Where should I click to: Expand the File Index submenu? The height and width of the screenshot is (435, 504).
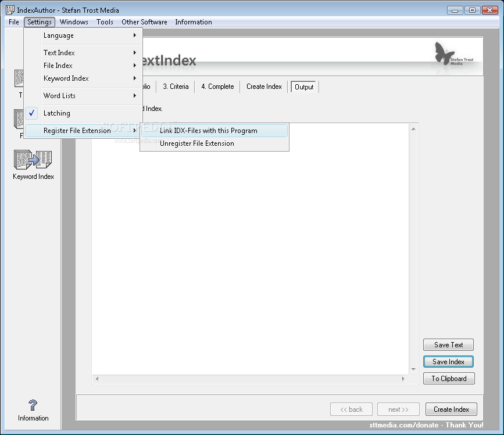[x=84, y=66]
